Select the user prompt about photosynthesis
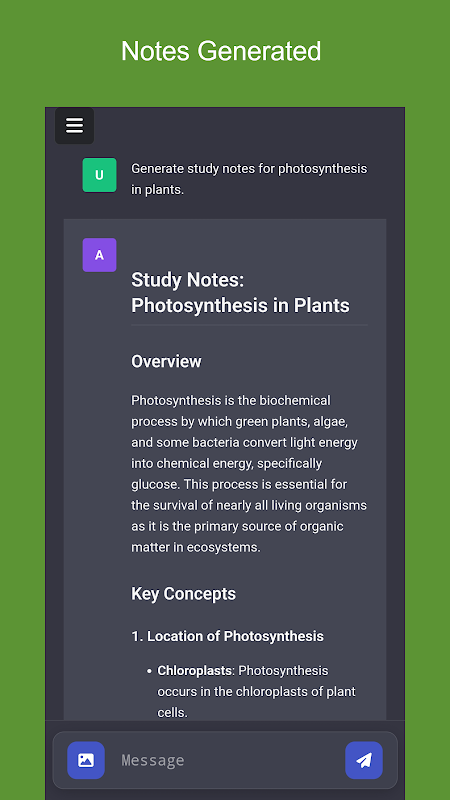 click(249, 179)
